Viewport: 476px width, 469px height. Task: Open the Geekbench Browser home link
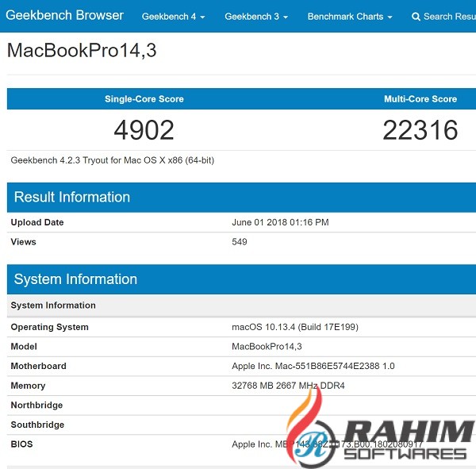coord(64,15)
